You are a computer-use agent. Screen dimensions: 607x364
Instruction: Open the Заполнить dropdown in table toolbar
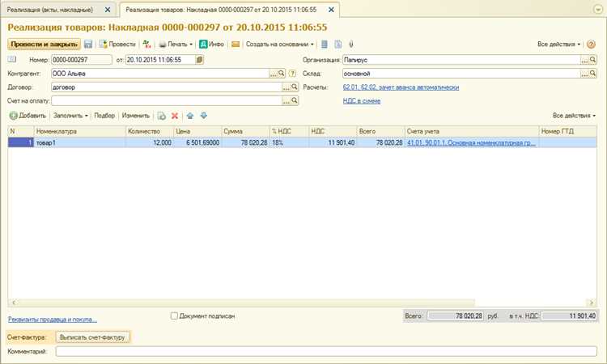pyautogui.click(x=71, y=116)
